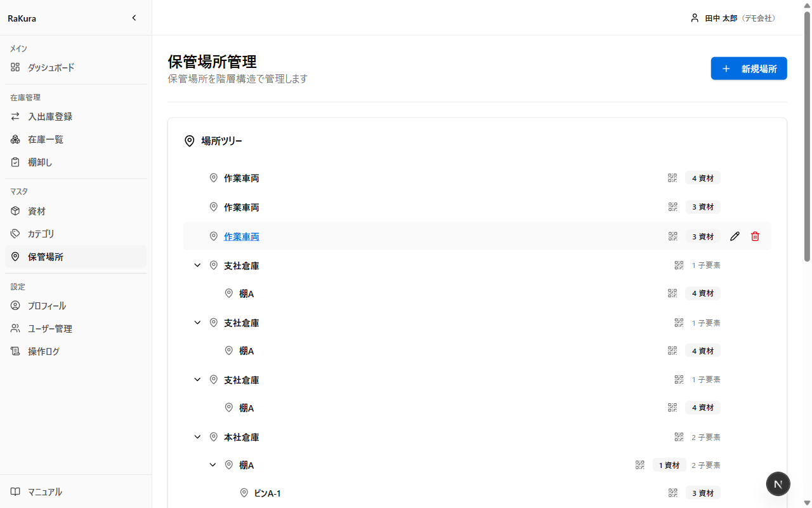The width and height of the screenshot is (812, 508).
Task: Collapse the RaKura sidebar with the chevron
Action: 134,18
